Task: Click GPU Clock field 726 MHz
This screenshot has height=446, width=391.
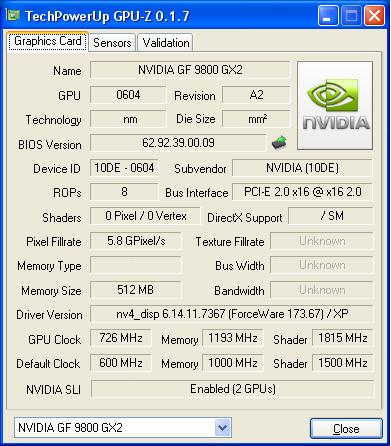Action: [121, 338]
